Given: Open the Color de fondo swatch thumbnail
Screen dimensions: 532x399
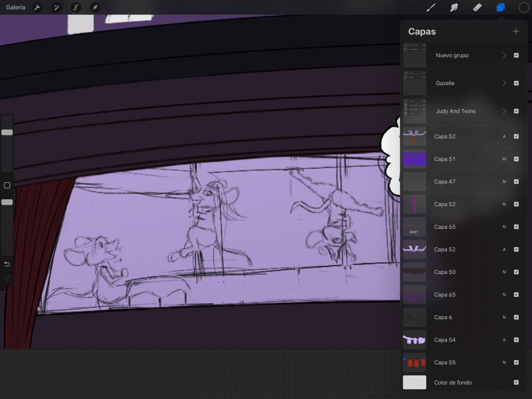Looking at the screenshot, I should [x=414, y=383].
